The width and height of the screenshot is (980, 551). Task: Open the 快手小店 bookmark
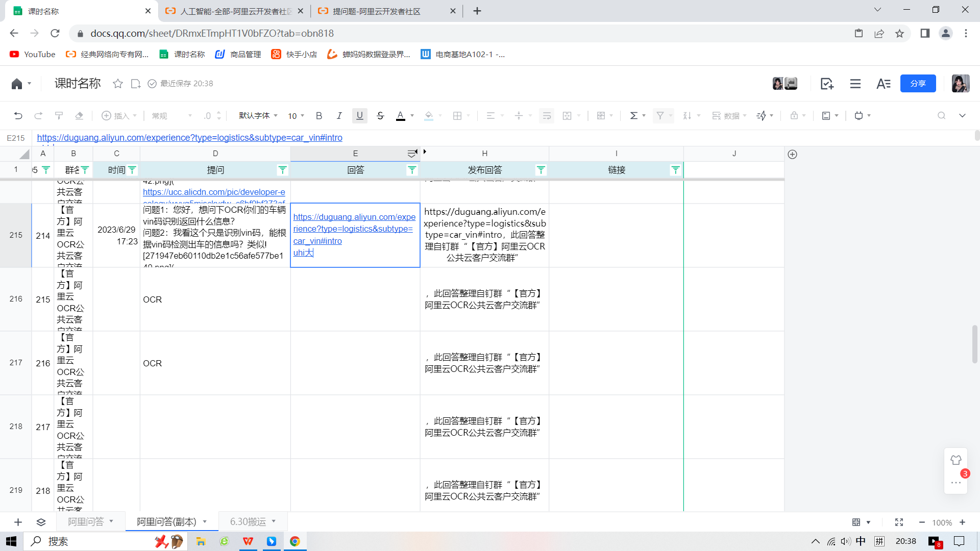294,54
